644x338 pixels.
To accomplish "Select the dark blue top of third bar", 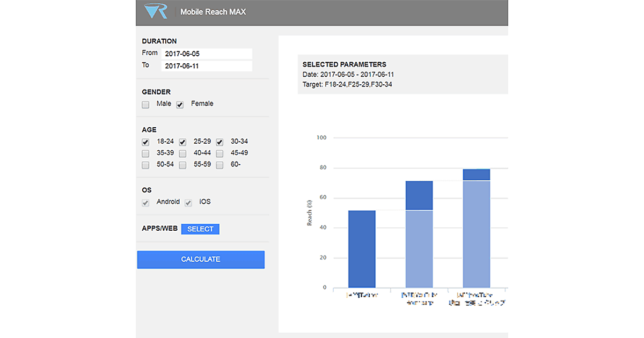I will (x=477, y=175).
